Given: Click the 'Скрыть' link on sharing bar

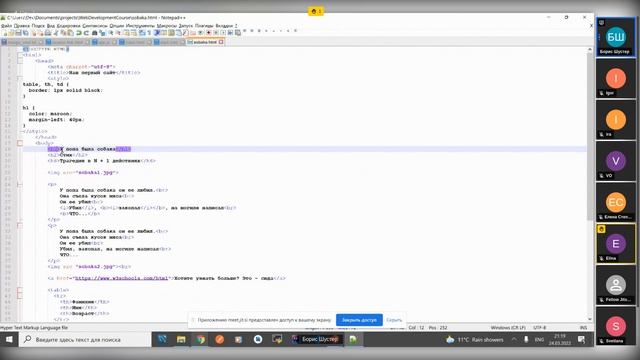Looking at the screenshot, I should pos(394,320).
